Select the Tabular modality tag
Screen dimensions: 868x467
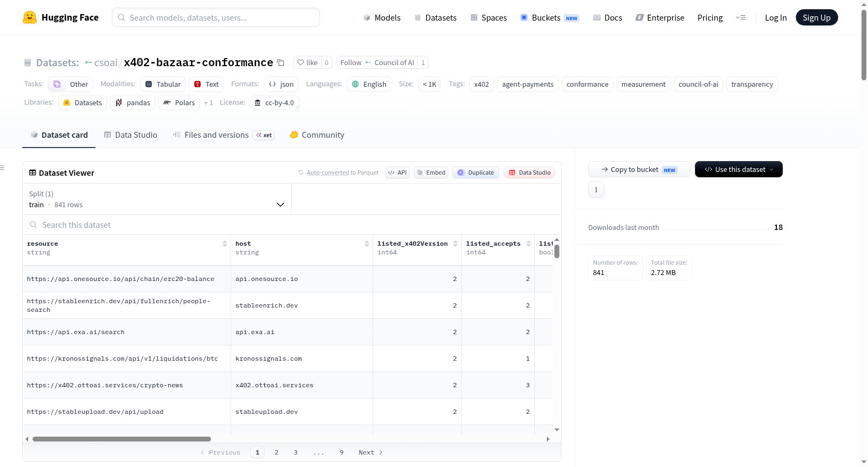[163, 84]
